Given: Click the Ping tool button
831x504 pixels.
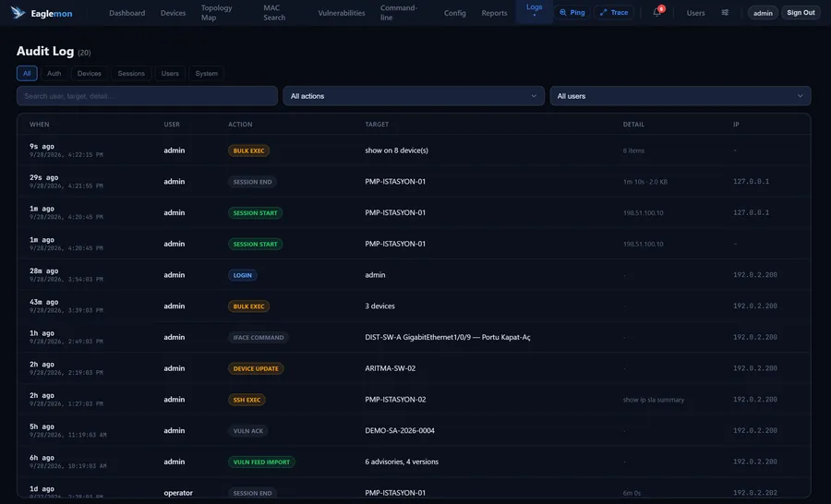Looking at the screenshot, I should [x=572, y=12].
